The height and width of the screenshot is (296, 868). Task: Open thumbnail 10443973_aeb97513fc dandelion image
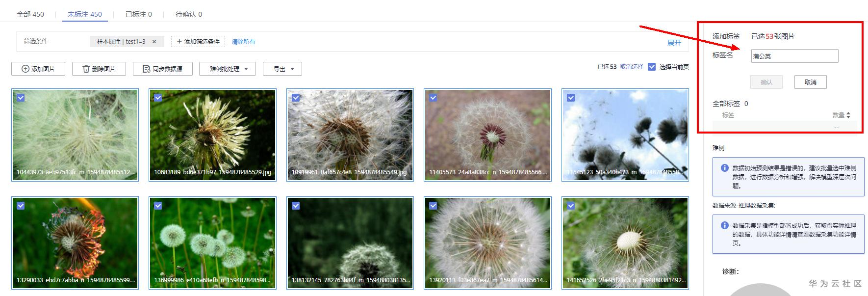75,135
